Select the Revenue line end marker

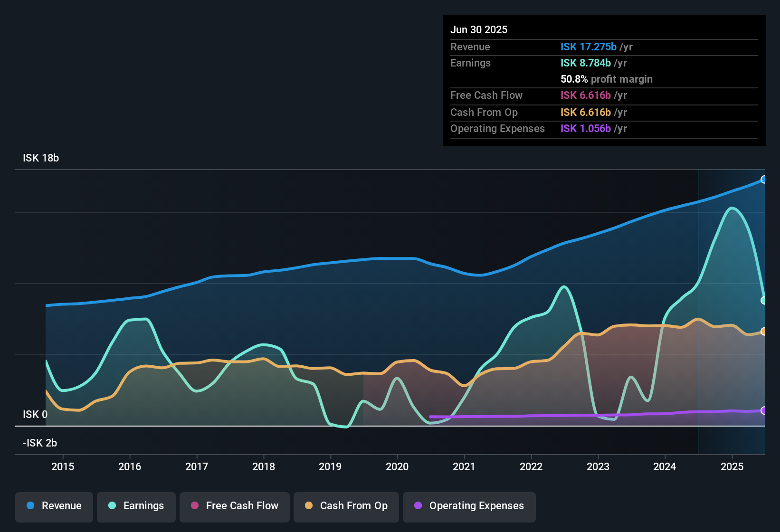point(764,180)
